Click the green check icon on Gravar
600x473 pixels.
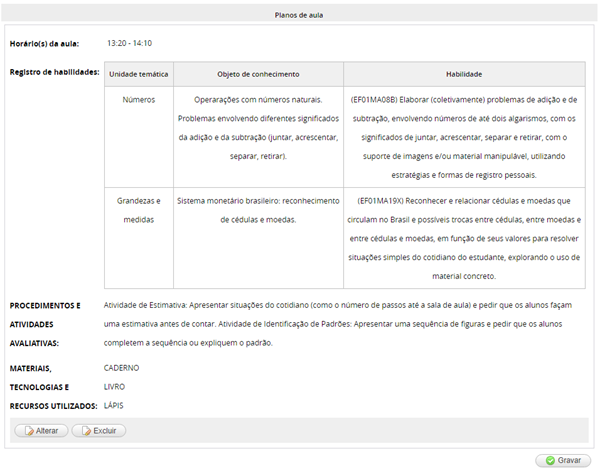pos(548,460)
